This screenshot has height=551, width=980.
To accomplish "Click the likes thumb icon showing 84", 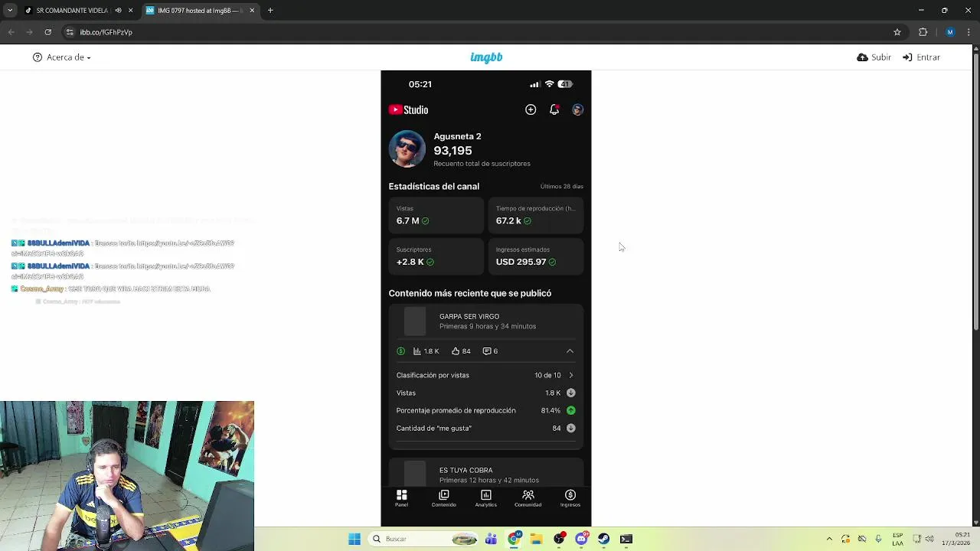I will click(x=456, y=350).
